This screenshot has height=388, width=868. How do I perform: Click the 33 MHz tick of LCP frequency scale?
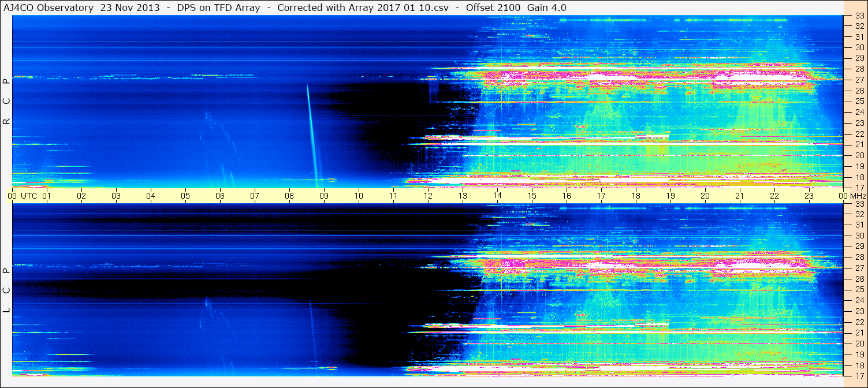pyautogui.click(x=859, y=203)
